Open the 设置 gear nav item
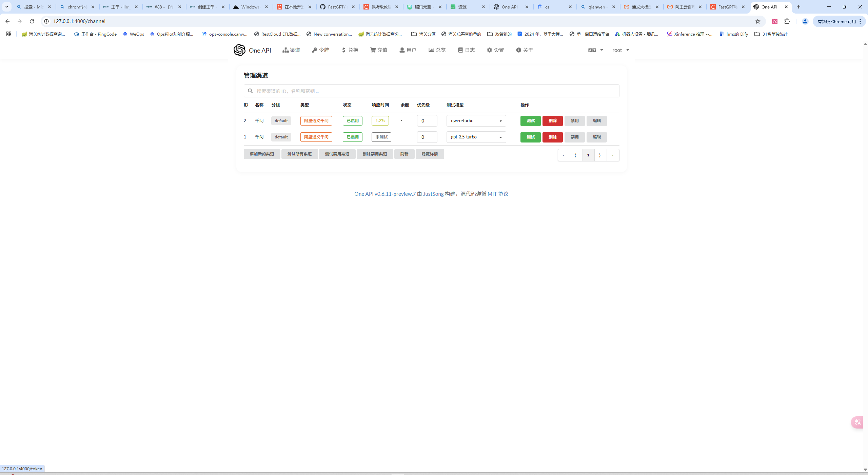The image size is (868, 475). click(x=495, y=50)
